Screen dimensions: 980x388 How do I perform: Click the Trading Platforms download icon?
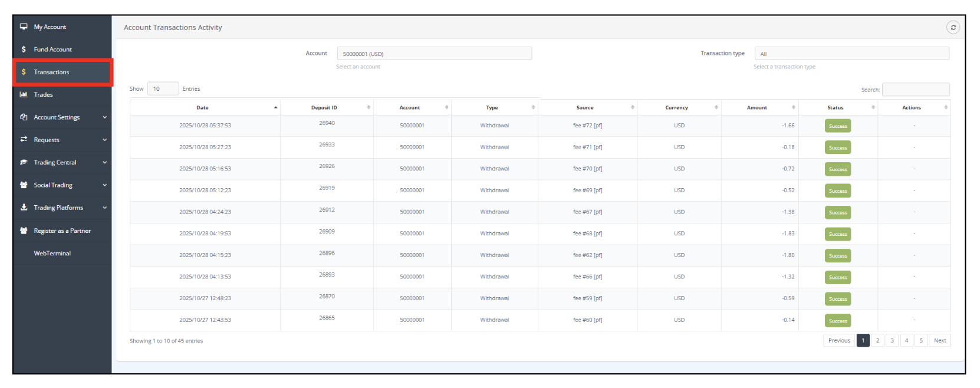tap(24, 208)
